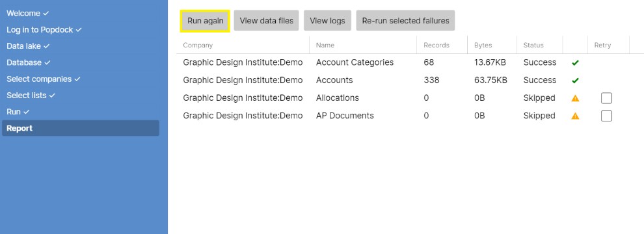The image size is (644, 234).
Task: Click the company cell in Allocations row
Action: point(243,97)
